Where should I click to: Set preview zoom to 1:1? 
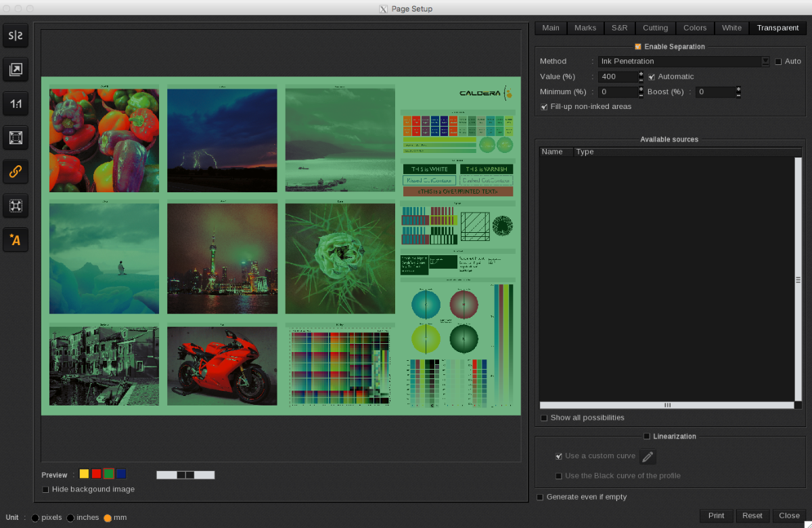[16, 104]
